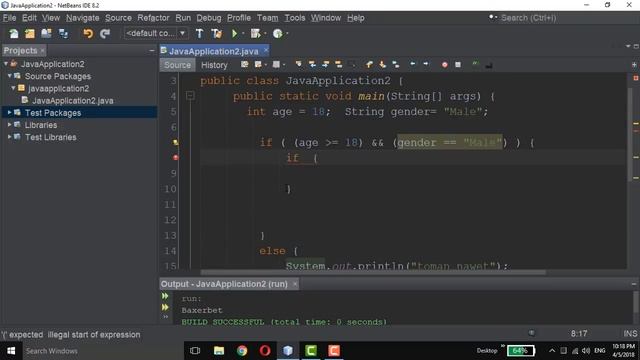The width and height of the screenshot is (640, 360).
Task: Start macro recording with the red circle
Action: click(444, 64)
